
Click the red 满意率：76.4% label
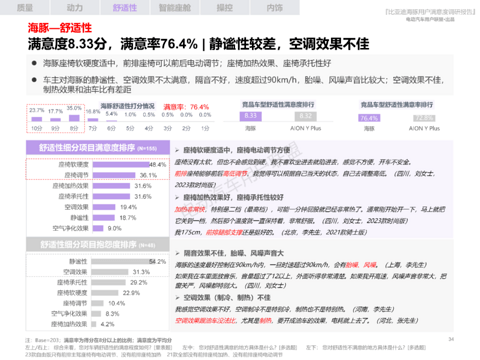(x=186, y=107)
